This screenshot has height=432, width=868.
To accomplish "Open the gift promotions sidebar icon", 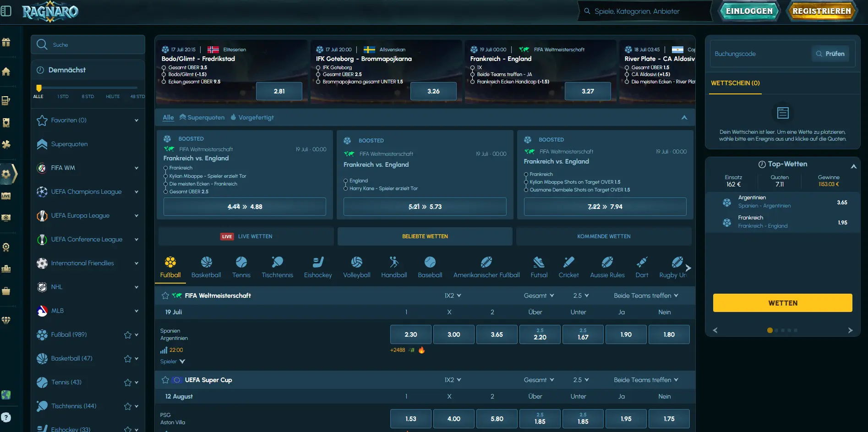I will (x=6, y=42).
